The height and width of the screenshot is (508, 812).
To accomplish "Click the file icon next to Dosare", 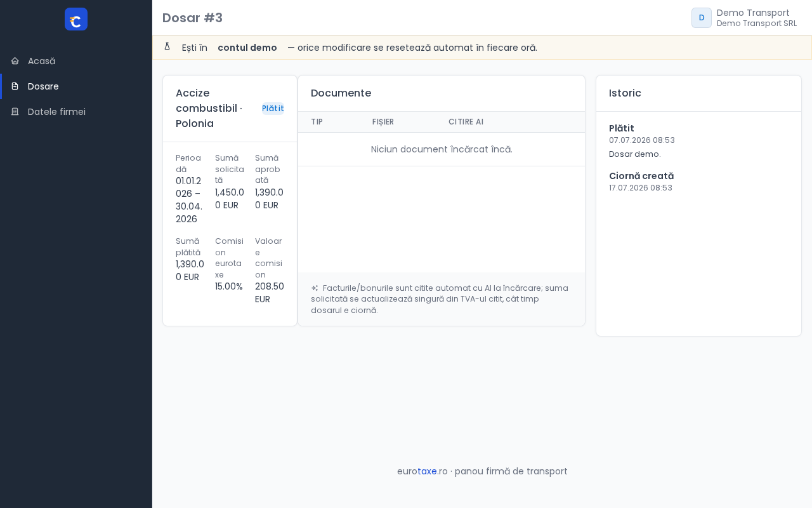I will [15, 86].
